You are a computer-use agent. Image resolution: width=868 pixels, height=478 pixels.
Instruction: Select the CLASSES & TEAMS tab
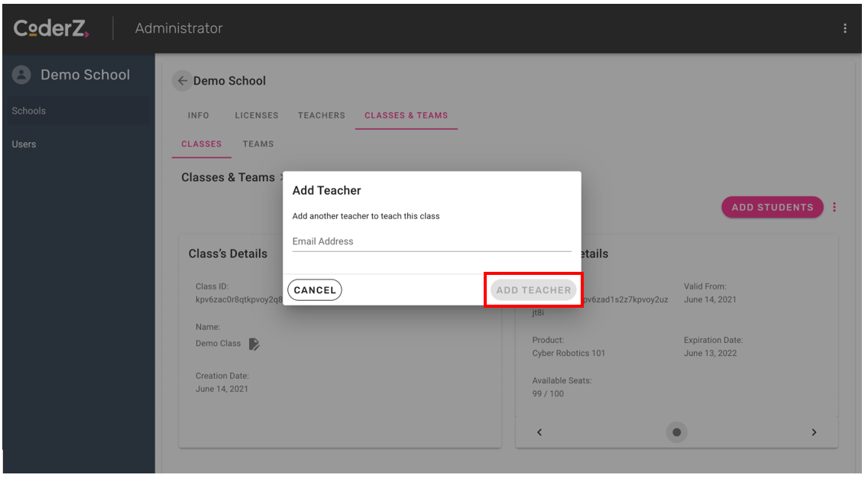(x=406, y=115)
